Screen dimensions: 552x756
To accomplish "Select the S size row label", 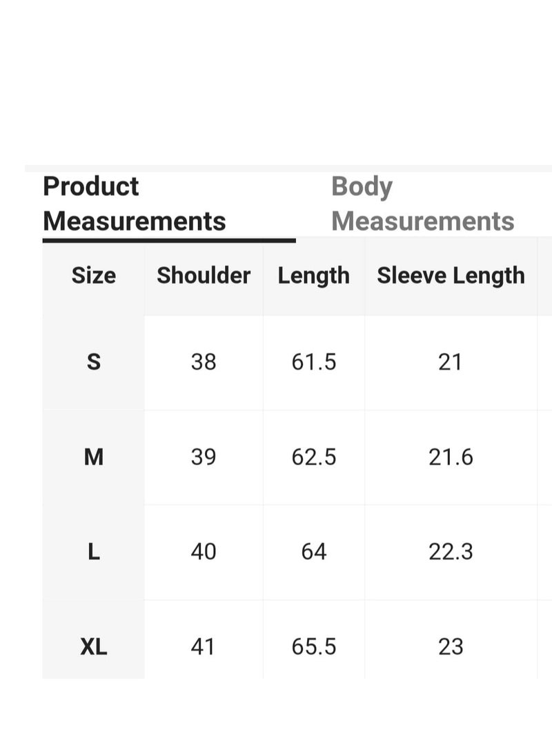I will click(x=94, y=361).
